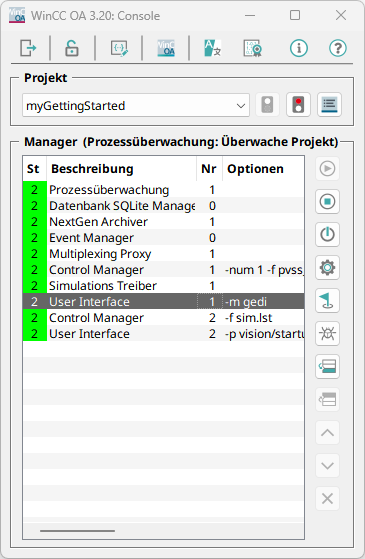
Task: Stop the selected manager with stop button
Action: click(327, 202)
